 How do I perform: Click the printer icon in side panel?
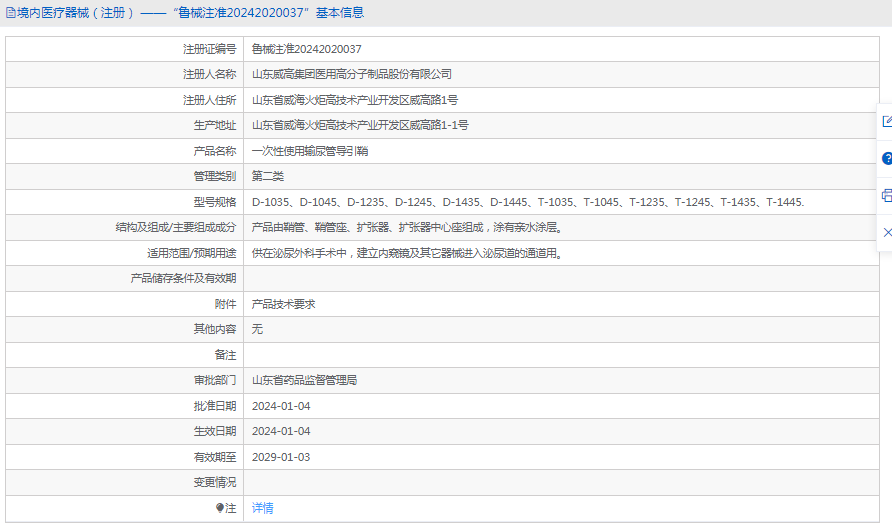886,196
